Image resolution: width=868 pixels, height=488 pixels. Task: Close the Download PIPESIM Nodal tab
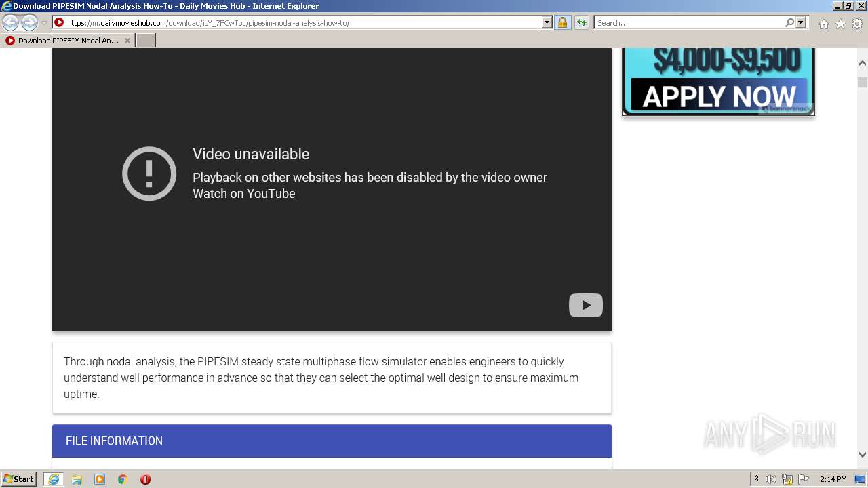coord(127,41)
